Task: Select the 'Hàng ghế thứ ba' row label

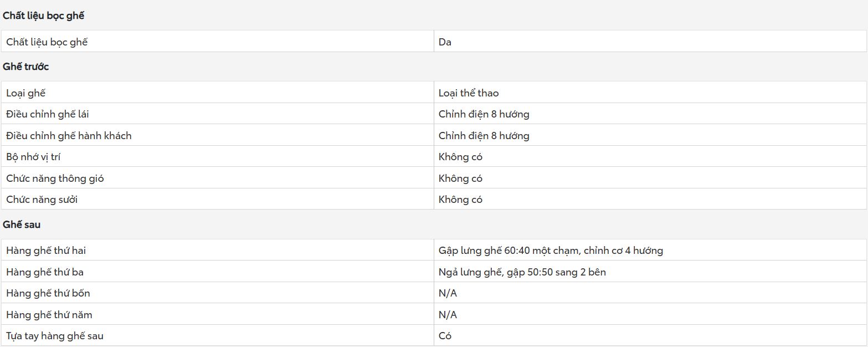Action: tap(45, 272)
